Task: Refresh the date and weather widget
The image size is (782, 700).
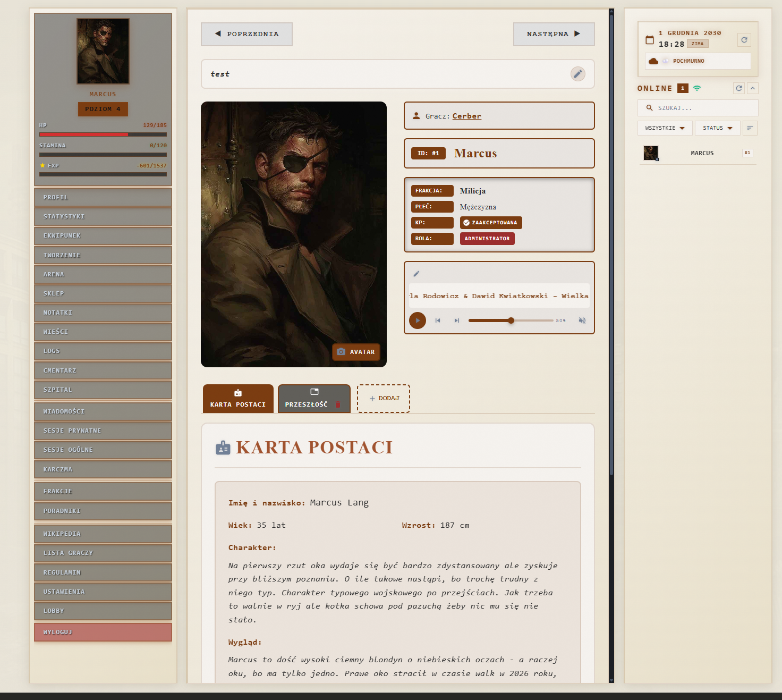Action: pyautogui.click(x=744, y=40)
